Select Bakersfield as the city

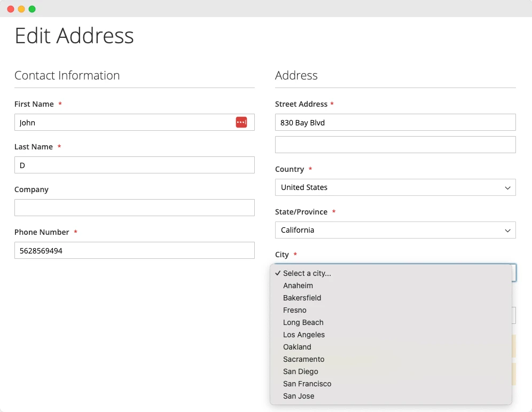(x=302, y=298)
